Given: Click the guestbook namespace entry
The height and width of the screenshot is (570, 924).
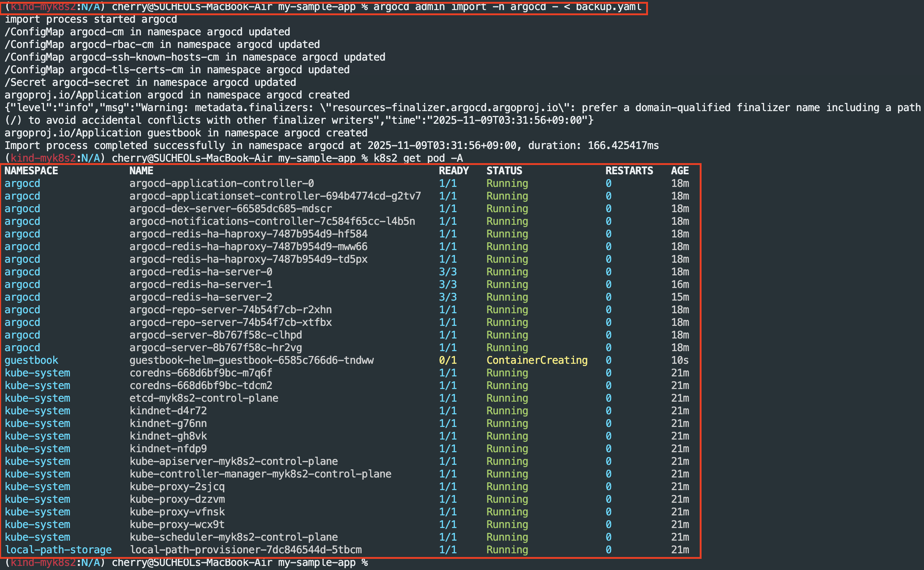Looking at the screenshot, I should point(31,360).
